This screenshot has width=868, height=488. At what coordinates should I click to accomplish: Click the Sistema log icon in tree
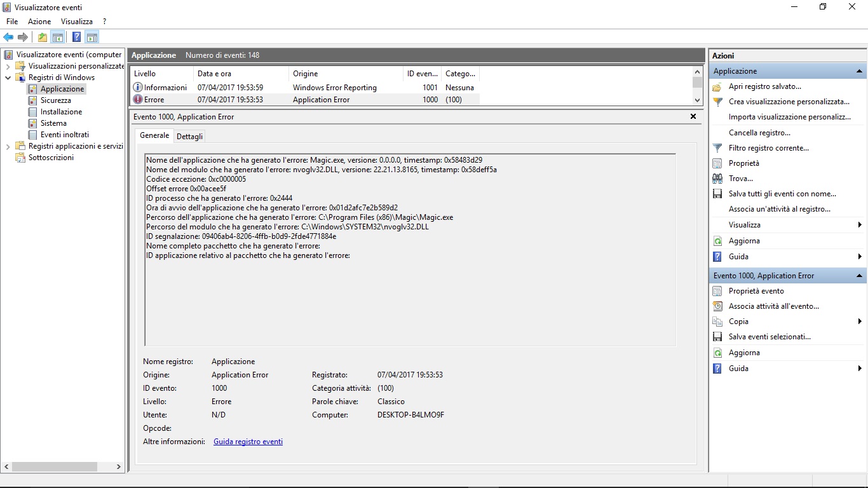(32, 123)
